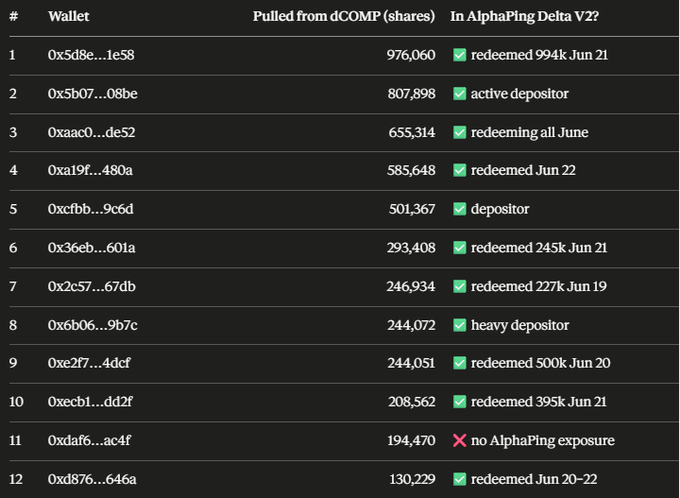Click shares value 244,072
This screenshot has height=498, width=680.
coord(411,325)
